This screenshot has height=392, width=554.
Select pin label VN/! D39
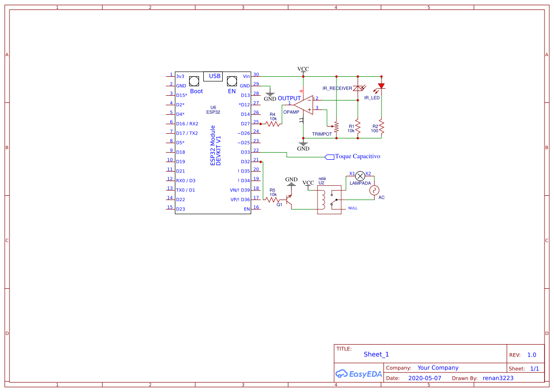click(x=240, y=190)
